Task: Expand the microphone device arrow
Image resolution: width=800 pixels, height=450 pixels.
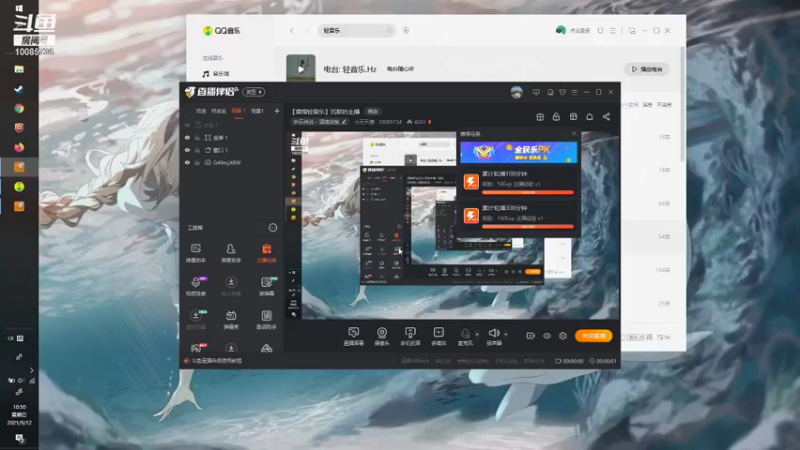Action: (477, 335)
